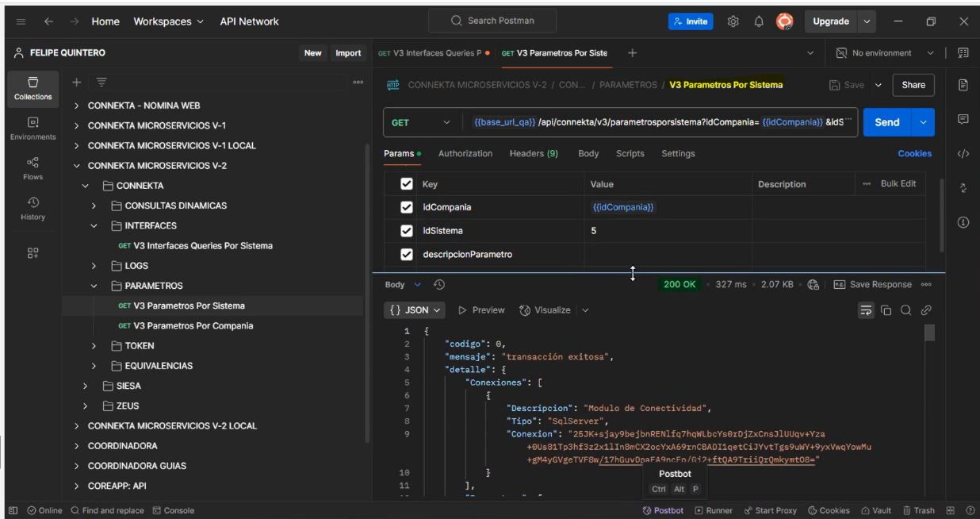Uncheck the idSistema parameter checkbox
The height and width of the screenshot is (519, 980).
pos(407,231)
